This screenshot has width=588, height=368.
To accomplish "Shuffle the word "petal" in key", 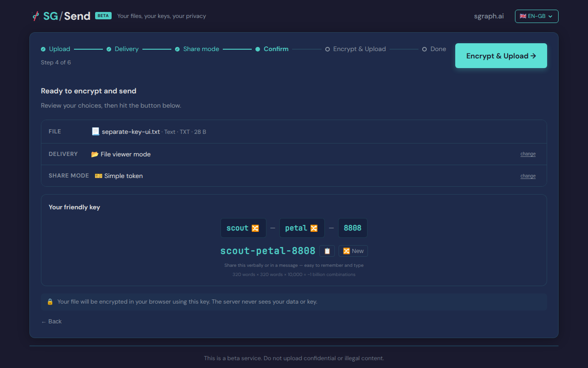I will 314,228.
